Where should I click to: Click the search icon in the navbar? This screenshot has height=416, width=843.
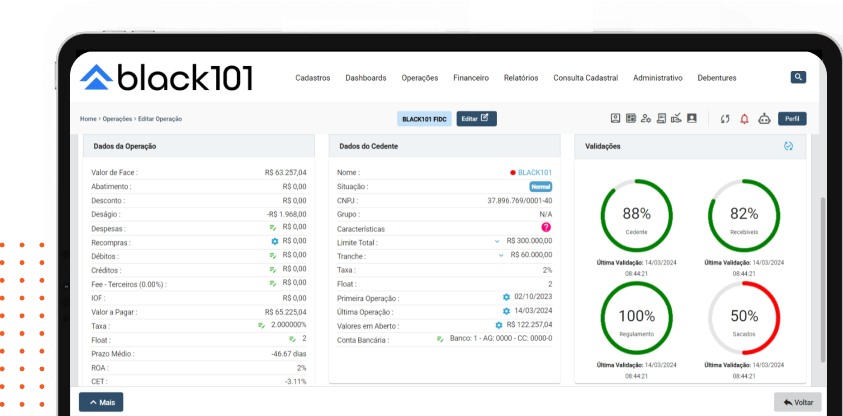pyautogui.click(x=798, y=77)
